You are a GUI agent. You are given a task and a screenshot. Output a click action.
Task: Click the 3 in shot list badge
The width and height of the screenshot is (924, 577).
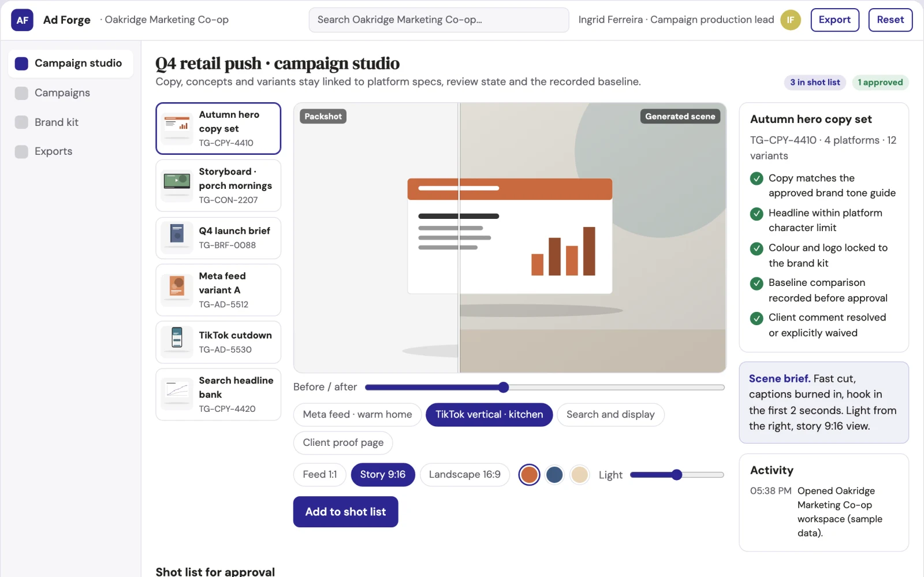pyautogui.click(x=815, y=83)
